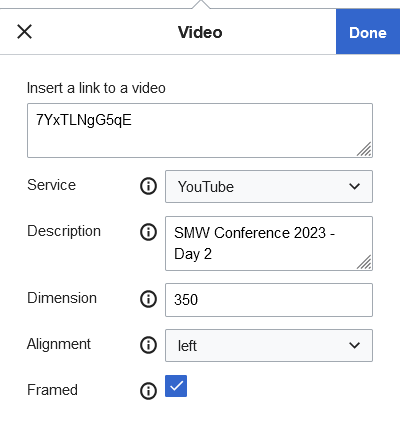Show info about Framed option
This screenshot has height=436, width=400.
(x=148, y=391)
